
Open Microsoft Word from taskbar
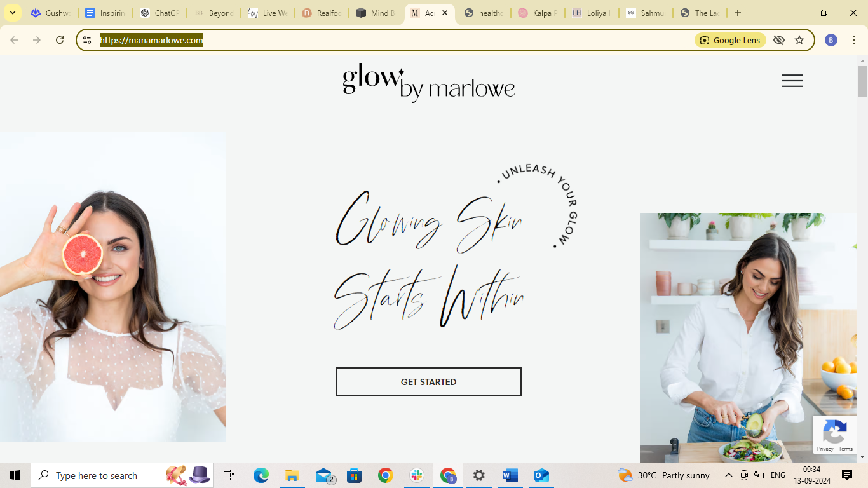point(510,475)
